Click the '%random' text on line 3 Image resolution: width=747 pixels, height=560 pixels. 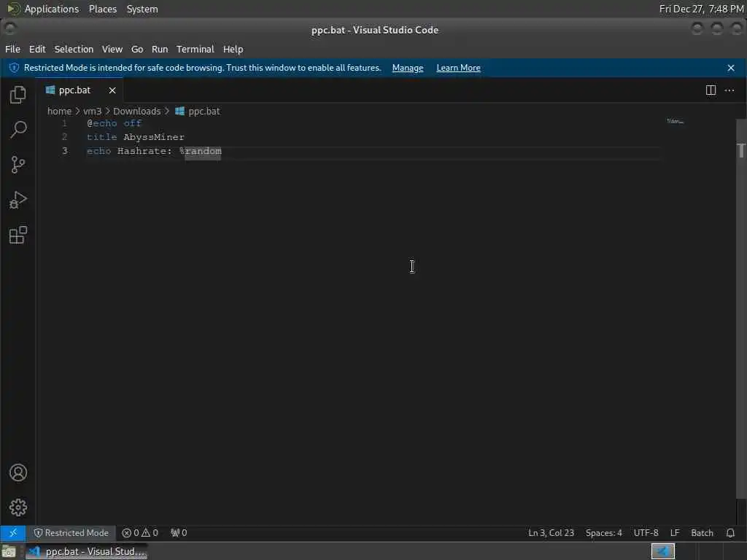(x=201, y=151)
